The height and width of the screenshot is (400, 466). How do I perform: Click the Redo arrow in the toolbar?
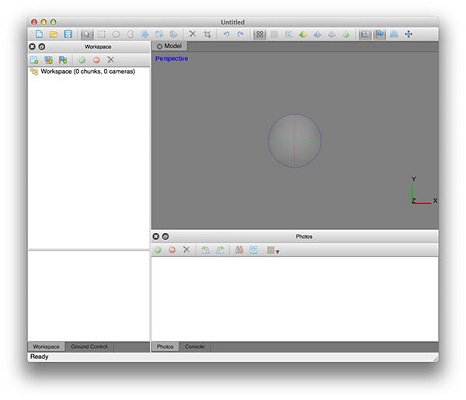(240, 34)
